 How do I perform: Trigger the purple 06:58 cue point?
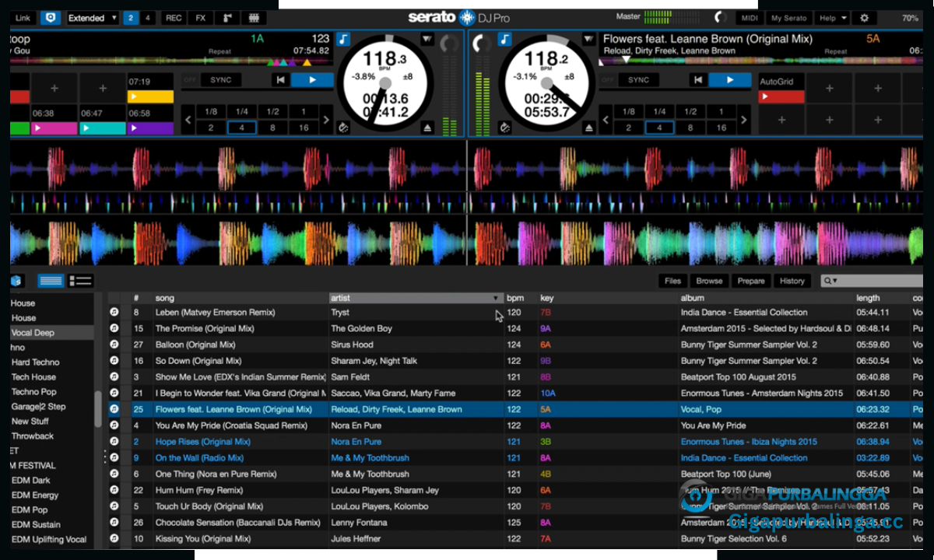(150, 128)
